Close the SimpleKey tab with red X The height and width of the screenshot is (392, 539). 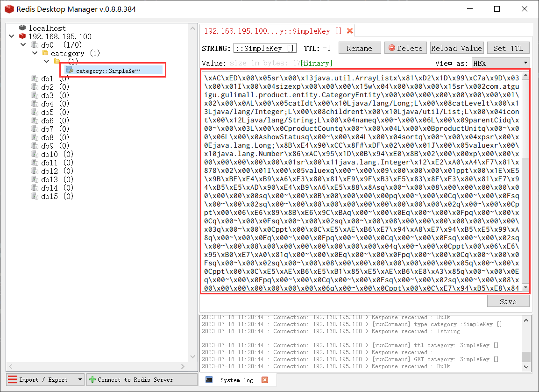[349, 31]
